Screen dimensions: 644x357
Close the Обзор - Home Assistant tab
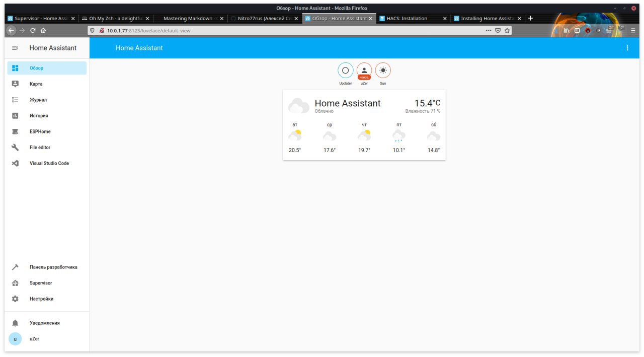(x=371, y=19)
